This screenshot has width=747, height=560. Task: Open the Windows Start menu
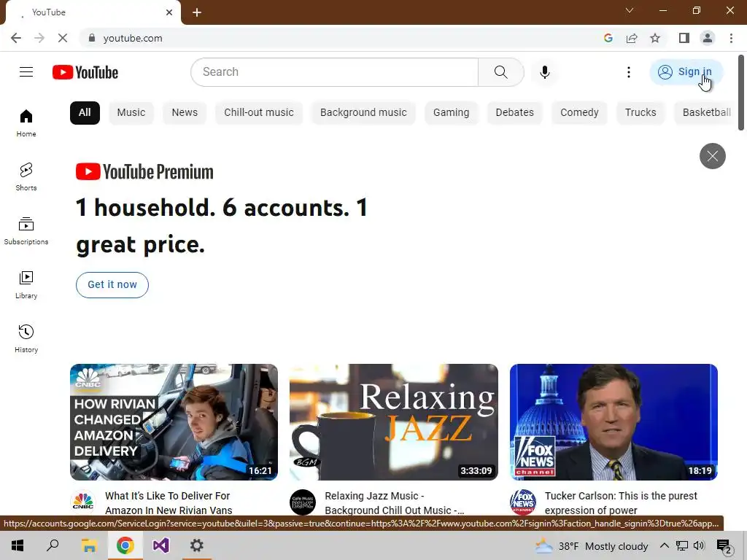tap(18, 545)
